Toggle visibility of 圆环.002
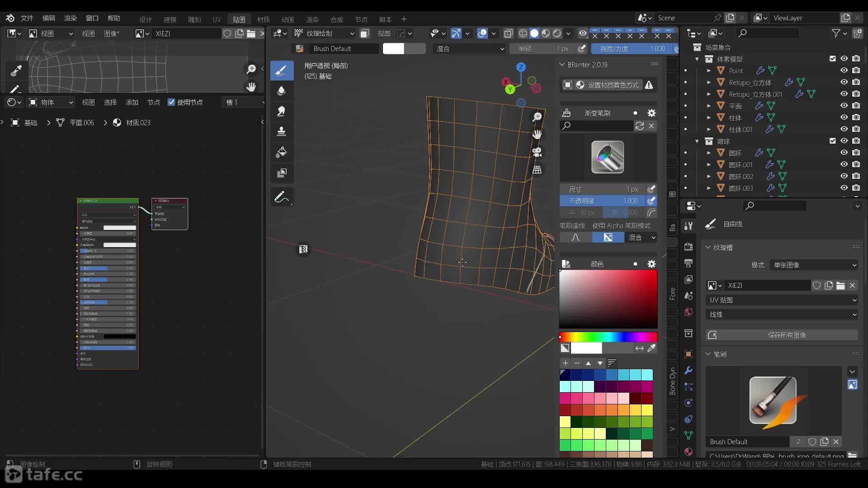The image size is (868, 488). (x=844, y=176)
